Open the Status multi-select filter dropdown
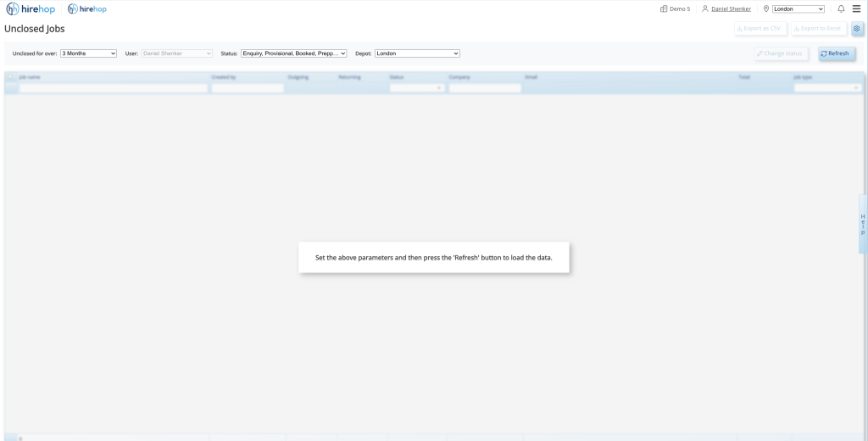This screenshot has width=868, height=441. tap(294, 53)
